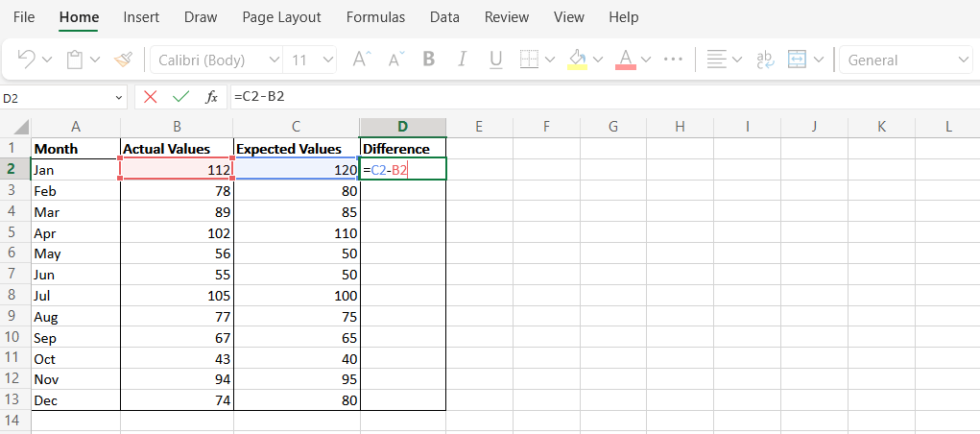Toggle Bold formatting
Viewport: 980px width, 434px height.
tap(429, 60)
